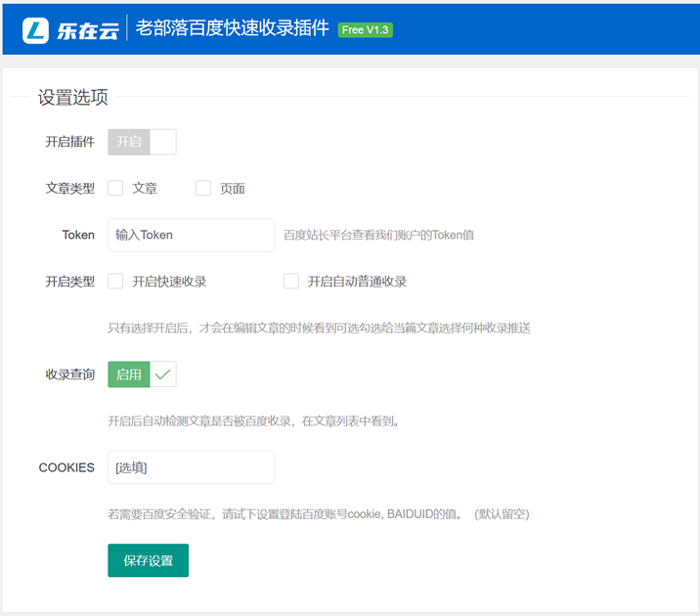Click the Token hint about 百度站长平台
Image resolution: width=700 pixels, height=616 pixels.
tap(378, 236)
